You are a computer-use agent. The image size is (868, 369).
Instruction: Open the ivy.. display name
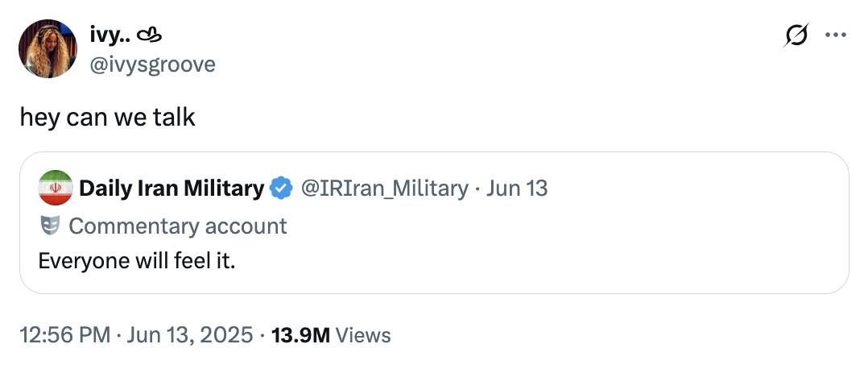110,36
